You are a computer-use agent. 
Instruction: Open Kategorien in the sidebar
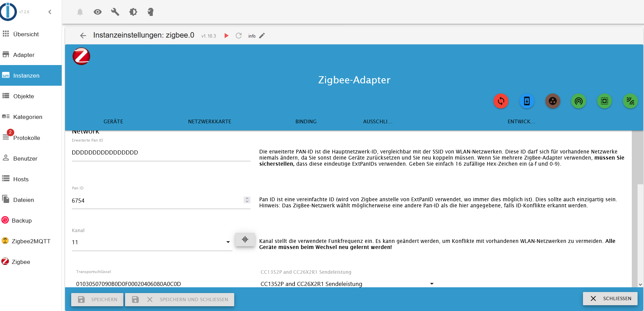[31, 117]
